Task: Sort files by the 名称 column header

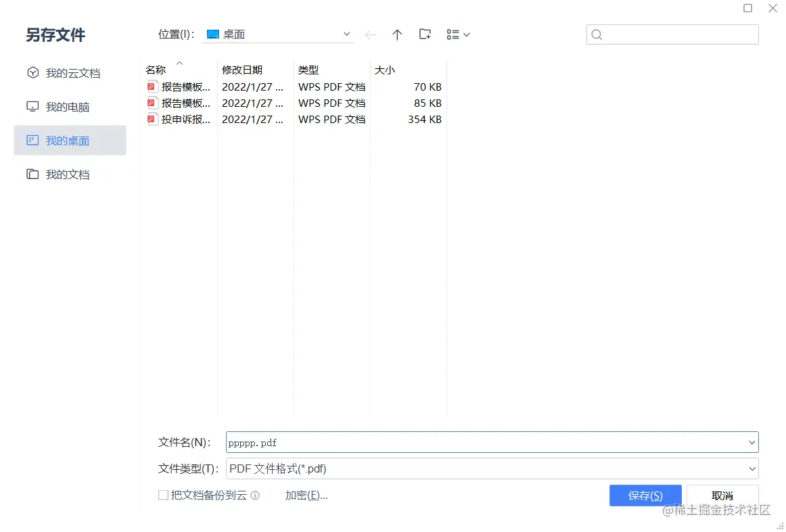Action: click(156, 70)
